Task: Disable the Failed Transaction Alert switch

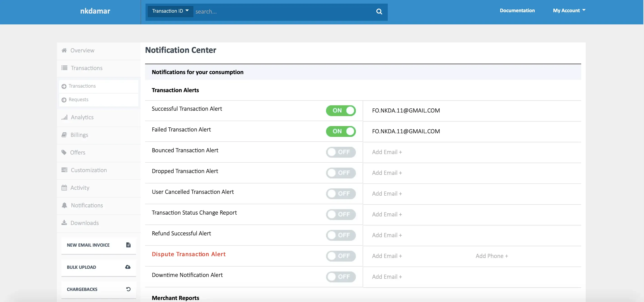Action: (x=341, y=131)
